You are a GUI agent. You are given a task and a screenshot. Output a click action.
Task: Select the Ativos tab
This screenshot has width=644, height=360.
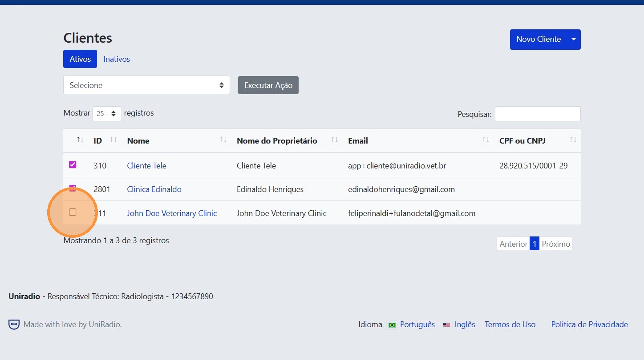[x=80, y=59]
